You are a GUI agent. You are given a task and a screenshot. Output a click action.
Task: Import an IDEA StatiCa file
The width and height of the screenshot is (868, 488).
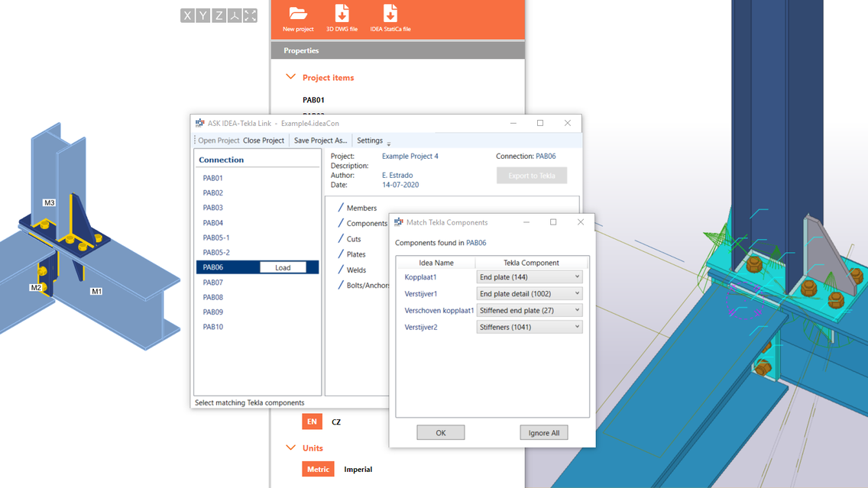(390, 18)
